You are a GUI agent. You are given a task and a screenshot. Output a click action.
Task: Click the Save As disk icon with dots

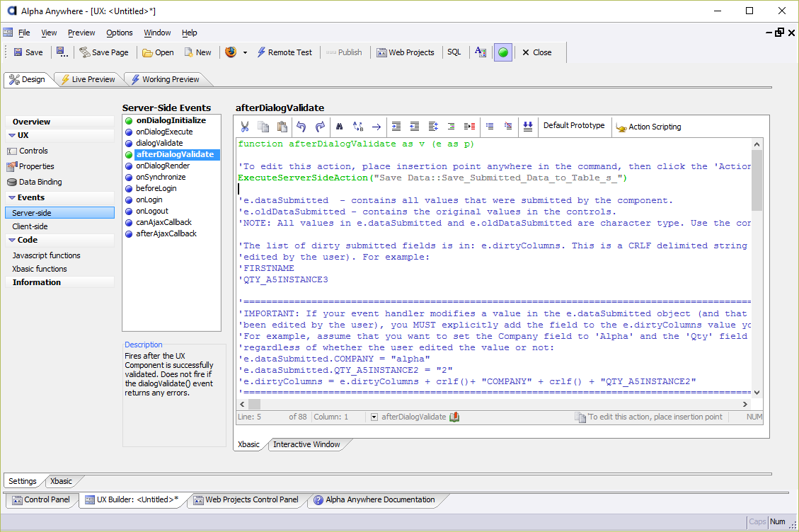pos(62,52)
